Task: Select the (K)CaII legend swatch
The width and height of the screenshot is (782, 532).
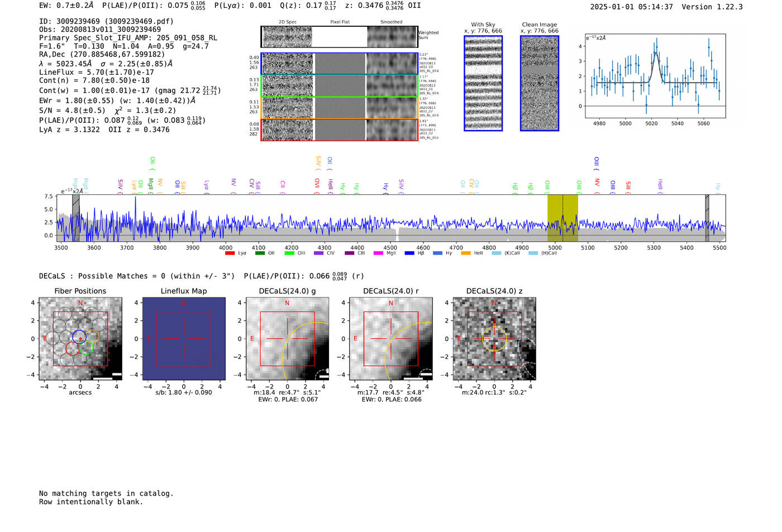Action: (x=496, y=253)
